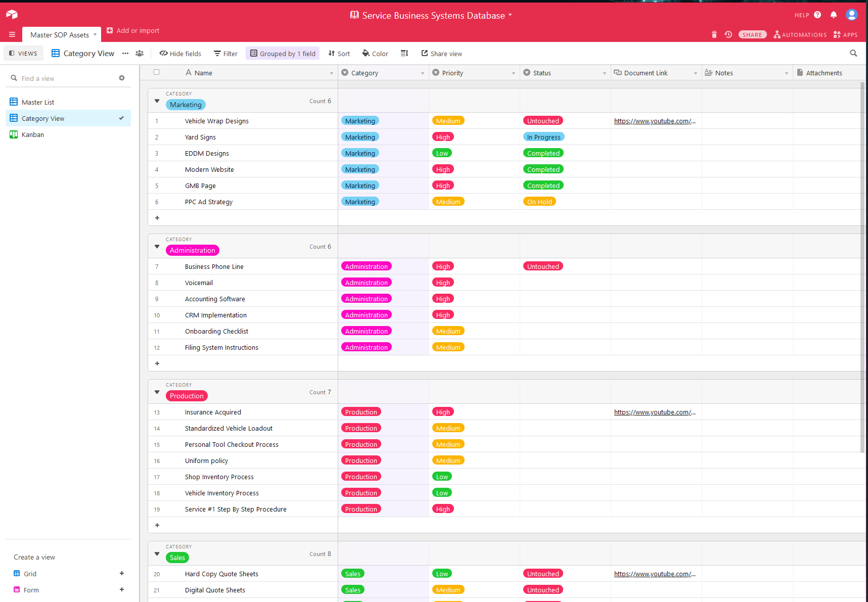868x602 pixels.
Task: Open view settings gear icon
Action: point(121,78)
